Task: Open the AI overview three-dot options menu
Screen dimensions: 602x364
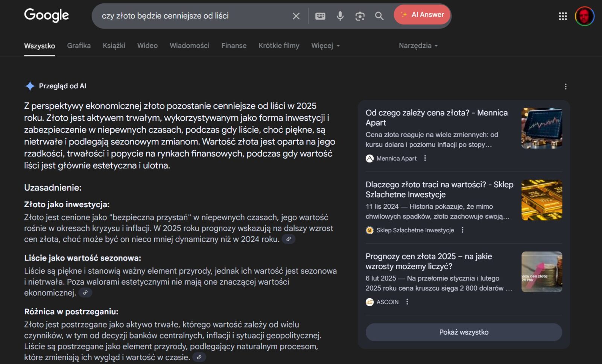Action: pyautogui.click(x=566, y=86)
